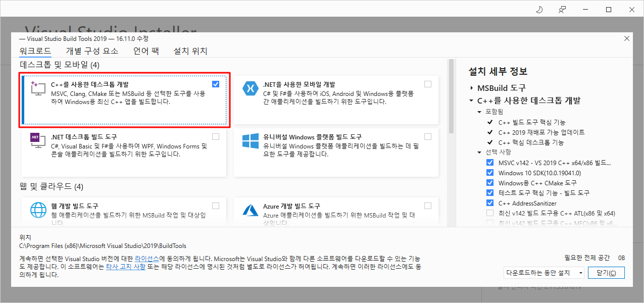Viewport: 644px width, 303px height.
Task: Click the Universal Windows Platform build tools icon
Action: pos(251,140)
